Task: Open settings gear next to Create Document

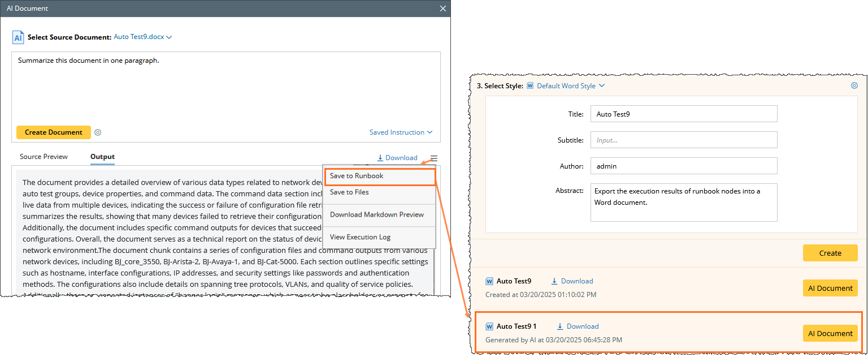Action: pos(98,132)
